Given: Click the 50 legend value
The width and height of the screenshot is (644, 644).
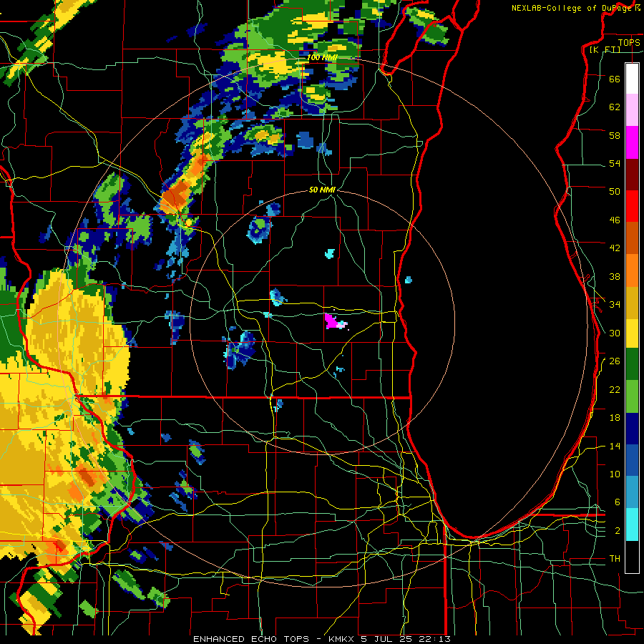Looking at the screenshot, I should 615,191.
